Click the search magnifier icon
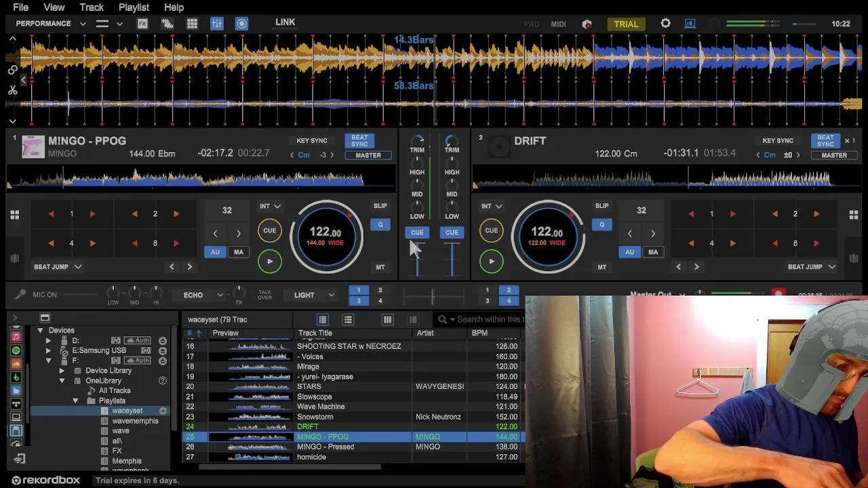The width and height of the screenshot is (868, 488). click(443, 319)
